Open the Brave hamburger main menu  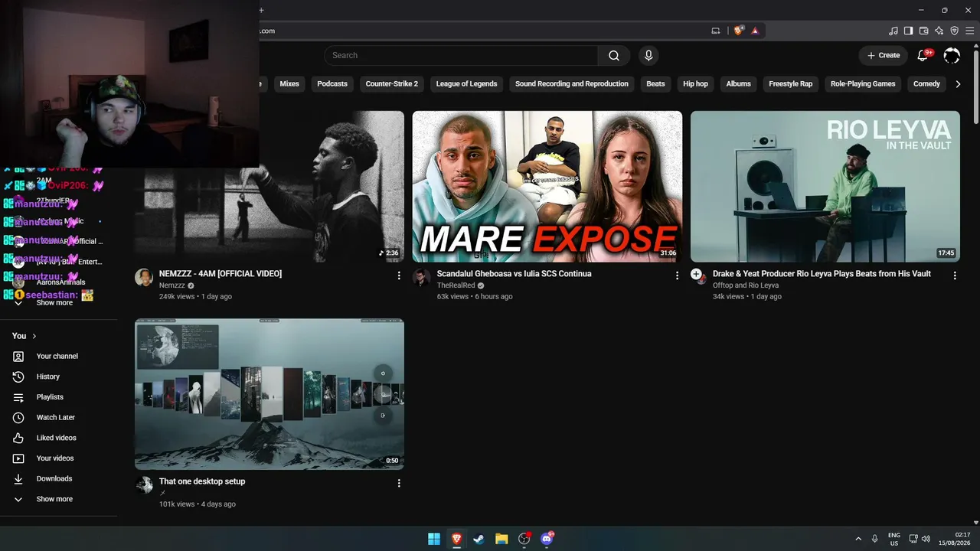[970, 31]
